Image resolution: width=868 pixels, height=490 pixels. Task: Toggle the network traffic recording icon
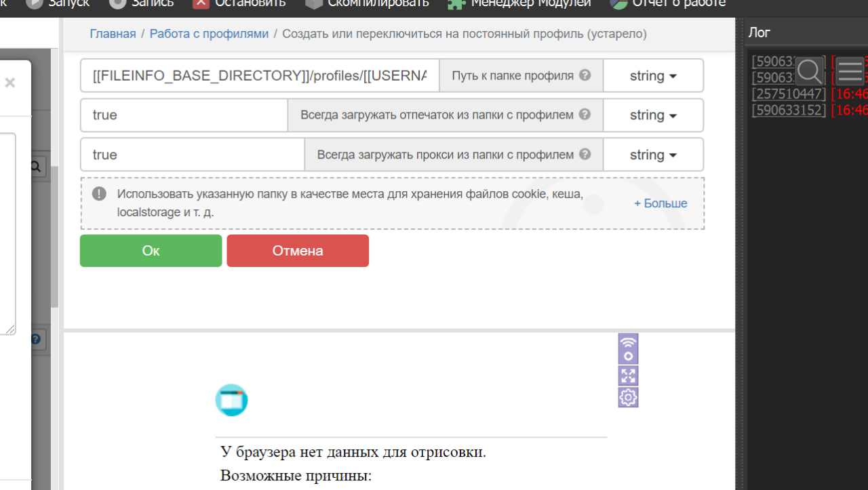pos(628,348)
